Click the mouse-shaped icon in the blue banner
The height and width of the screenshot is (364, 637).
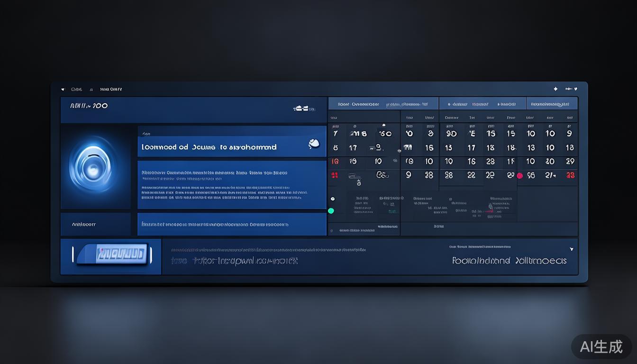click(x=314, y=143)
